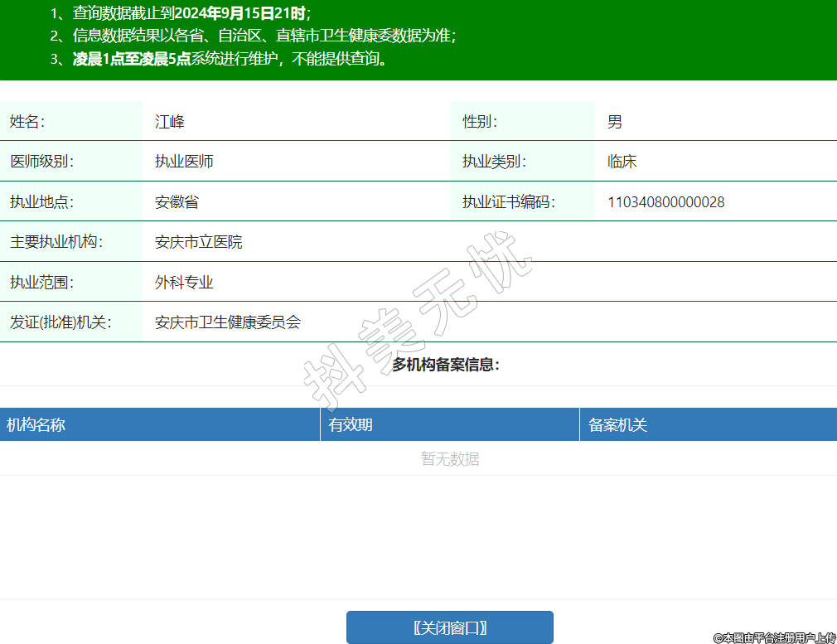Click the 关闭窗口 button
The height and width of the screenshot is (644, 837).
pyautogui.click(x=449, y=627)
